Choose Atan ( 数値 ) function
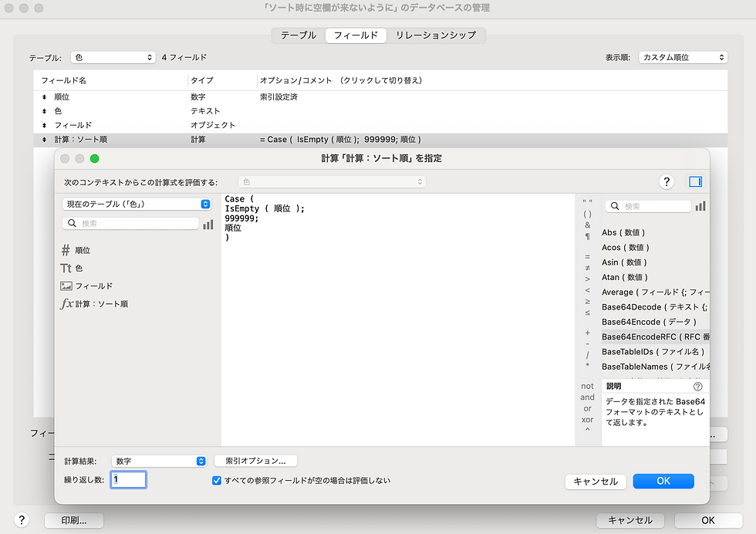Viewport: 756px width, 534px height. (x=655, y=277)
